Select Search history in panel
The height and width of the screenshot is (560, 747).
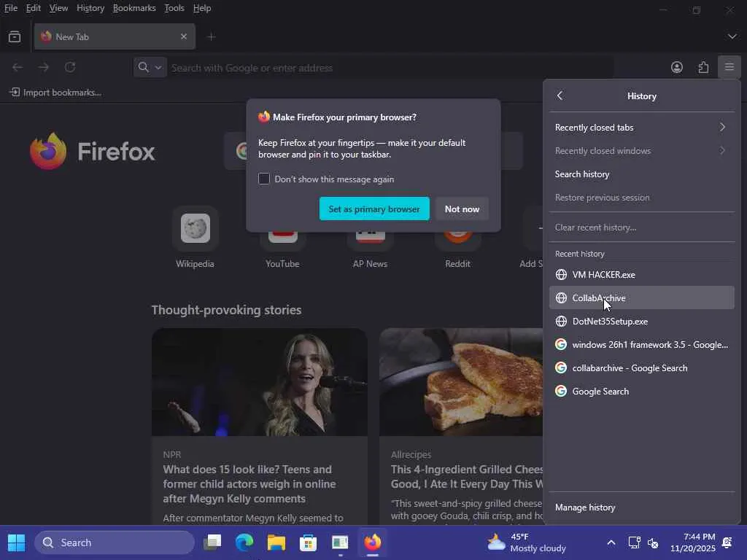tap(641, 174)
